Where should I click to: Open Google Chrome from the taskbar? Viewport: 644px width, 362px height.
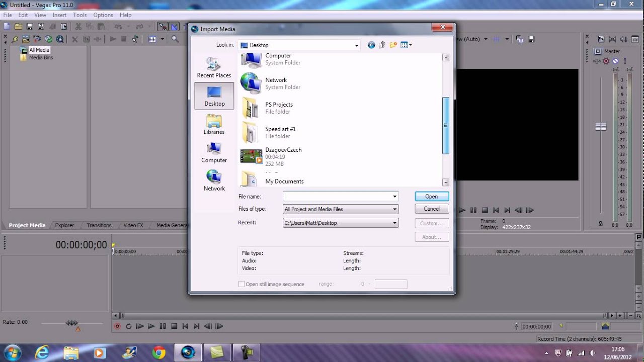tap(159, 352)
